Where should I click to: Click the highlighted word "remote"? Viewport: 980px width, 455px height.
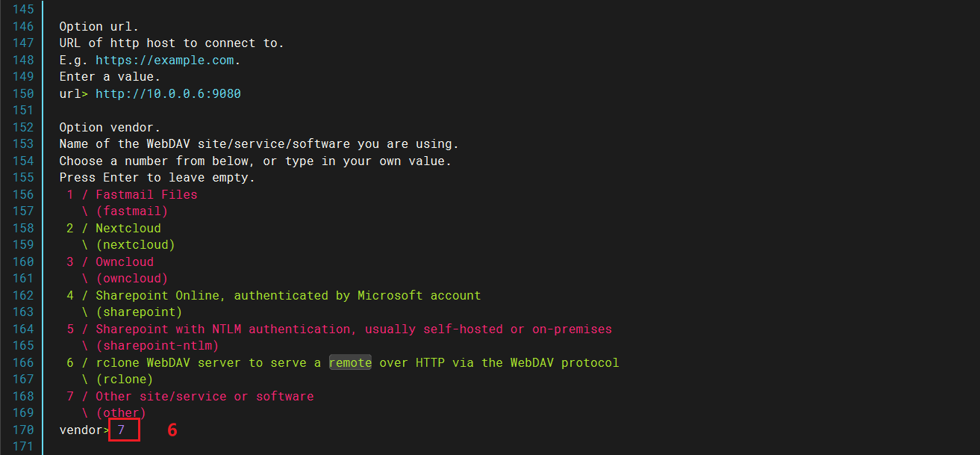(350, 362)
